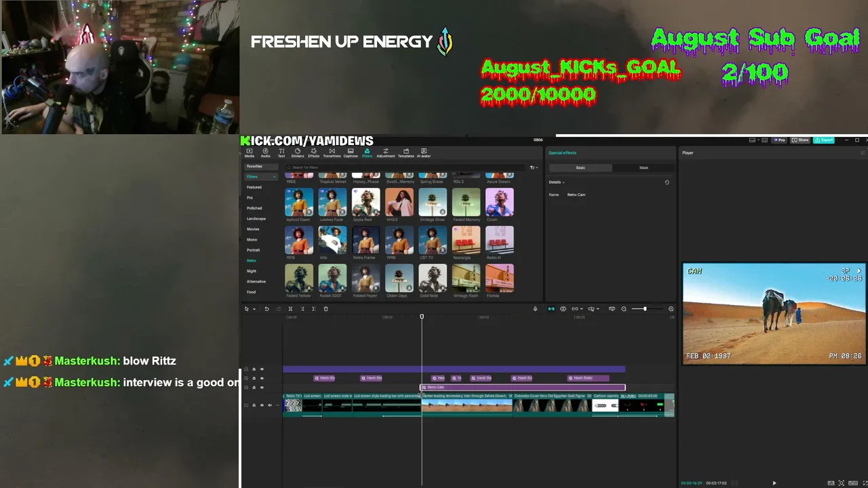Select the Movies filter category
The height and width of the screenshot is (488, 868).
pyautogui.click(x=253, y=229)
